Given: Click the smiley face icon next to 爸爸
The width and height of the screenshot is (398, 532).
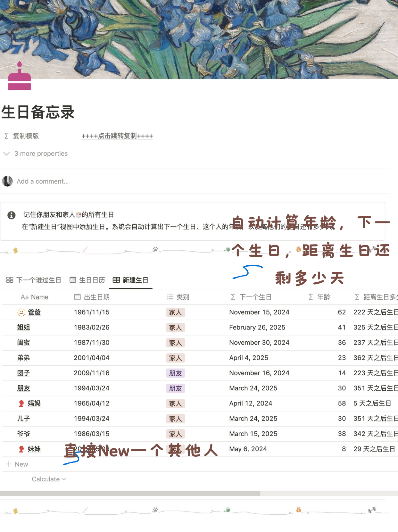Looking at the screenshot, I should 21,312.
